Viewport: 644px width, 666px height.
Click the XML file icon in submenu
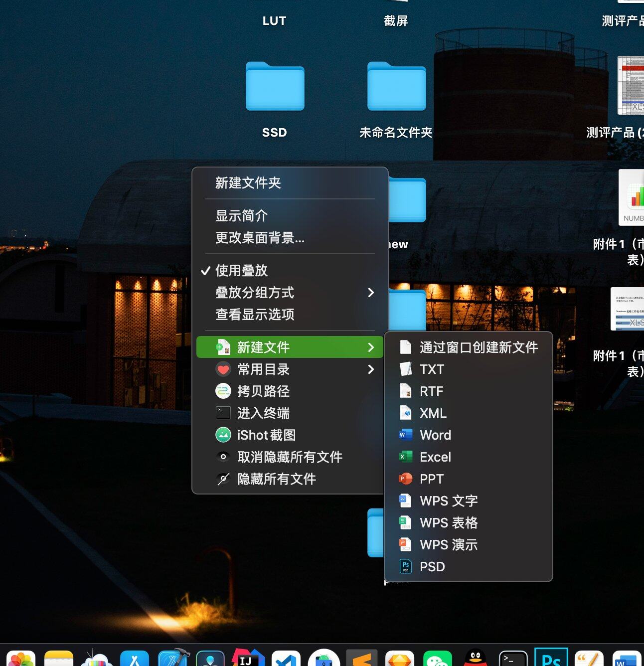(406, 413)
